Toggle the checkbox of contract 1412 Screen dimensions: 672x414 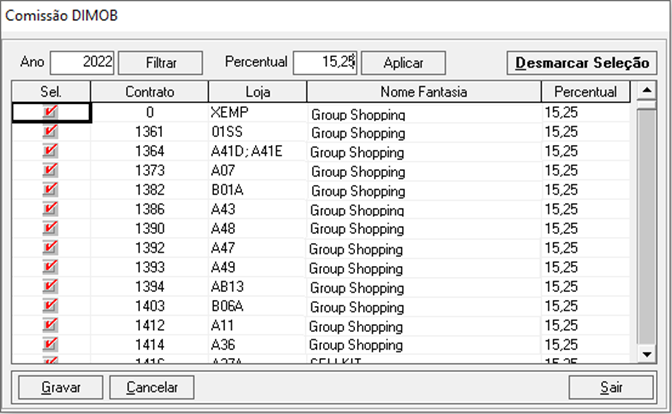(x=50, y=325)
